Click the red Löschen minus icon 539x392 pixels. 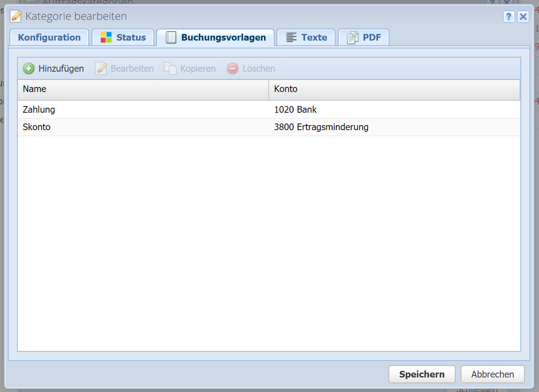233,68
